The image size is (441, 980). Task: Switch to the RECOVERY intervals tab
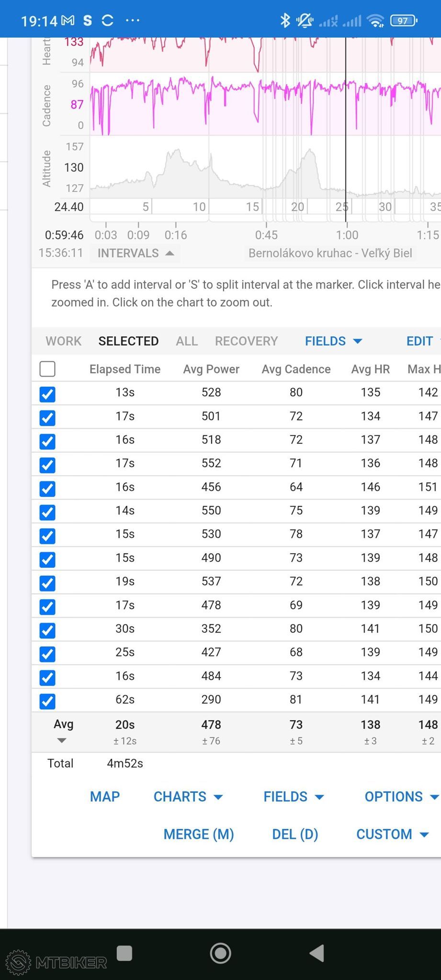click(246, 341)
